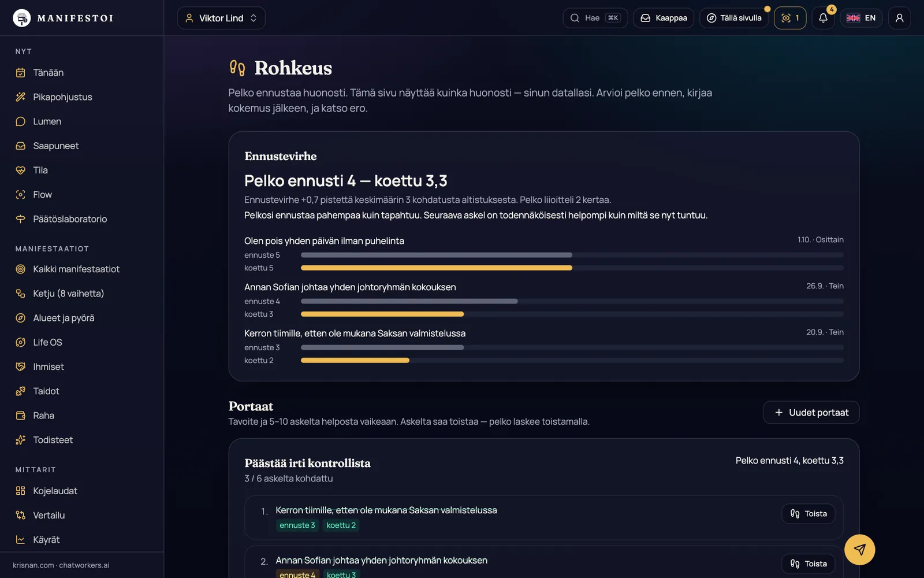Click the Tällä sivulla button
Screen dimensions: 924x578
[x=734, y=18]
